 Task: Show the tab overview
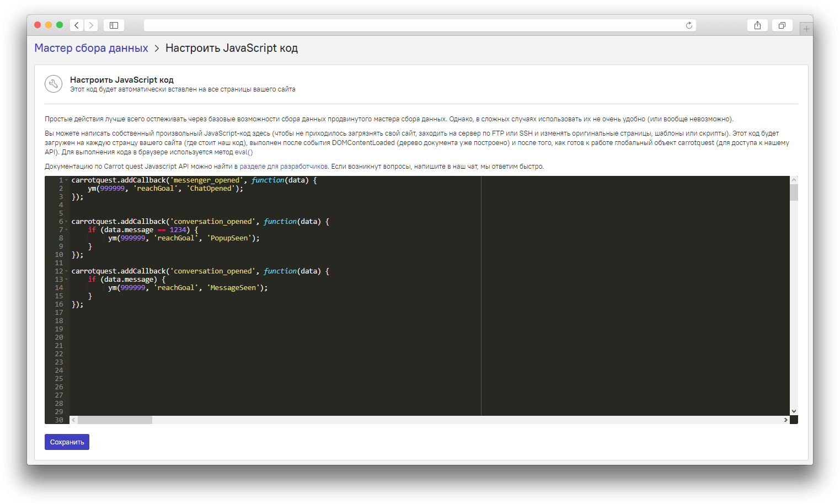pyautogui.click(x=782, y=25)
